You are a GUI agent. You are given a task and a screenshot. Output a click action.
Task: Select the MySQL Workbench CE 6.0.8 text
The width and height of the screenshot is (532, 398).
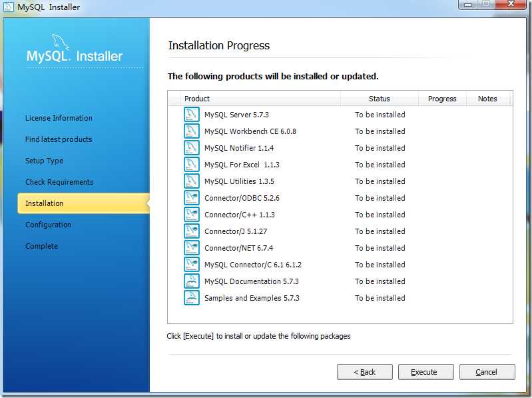pos(250,131)
